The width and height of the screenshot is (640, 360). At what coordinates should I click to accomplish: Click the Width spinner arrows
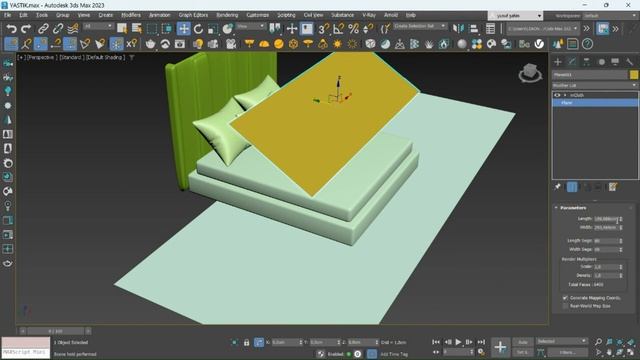click(x=621, y=227)
